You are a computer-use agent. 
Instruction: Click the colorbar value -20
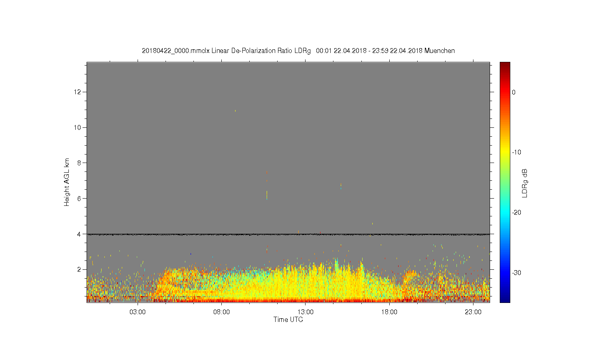pos(516,213)
